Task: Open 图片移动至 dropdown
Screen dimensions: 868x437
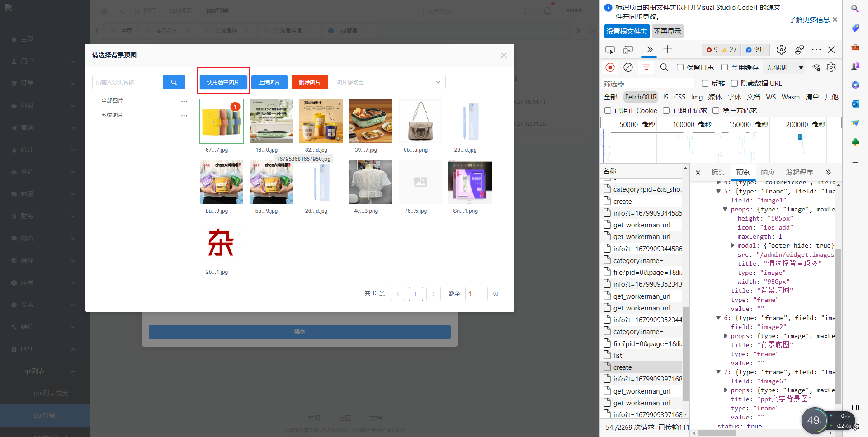Action: click(x=389, y=82)
